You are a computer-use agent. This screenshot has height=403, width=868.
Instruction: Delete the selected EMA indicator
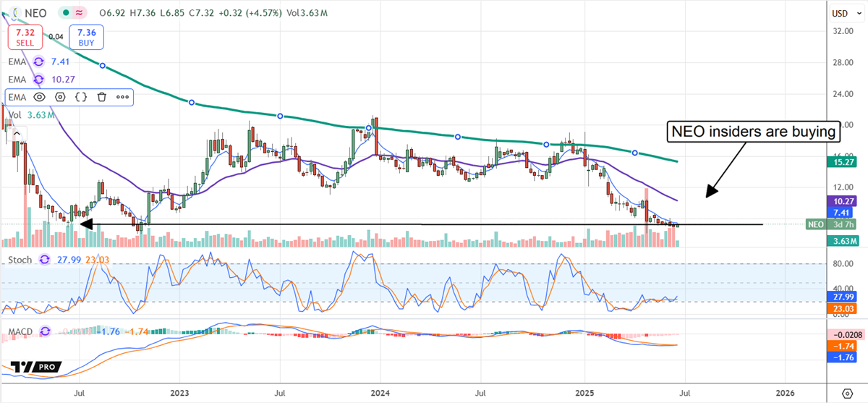tap(102, 96)
